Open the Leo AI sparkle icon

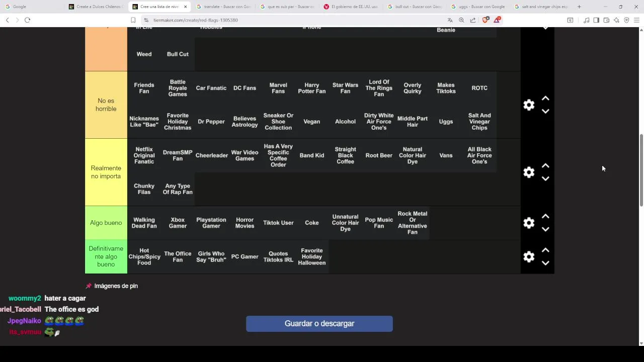point(616,20)
